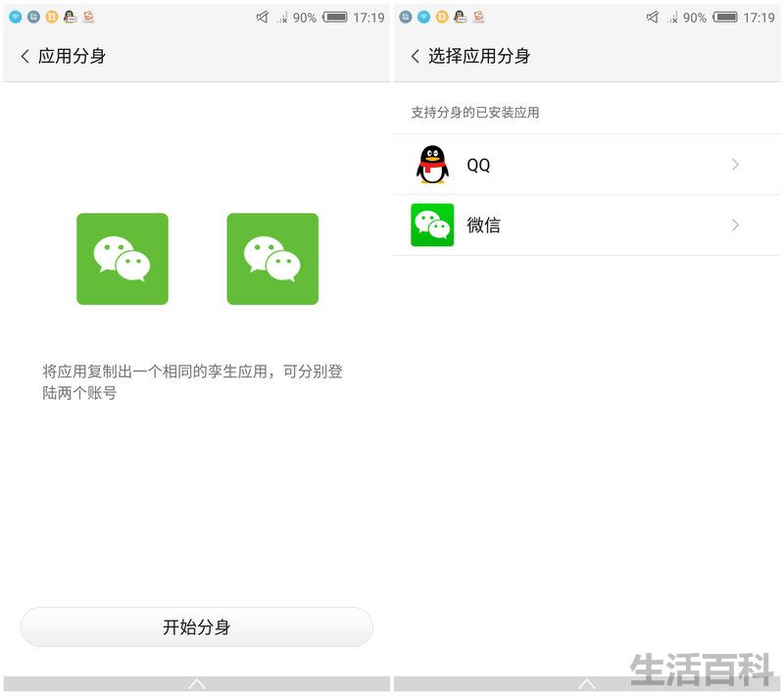This screenshot has width=784, height=695.
Task: Tap the first WeChat illustration icon
Action: coord(122,259)
